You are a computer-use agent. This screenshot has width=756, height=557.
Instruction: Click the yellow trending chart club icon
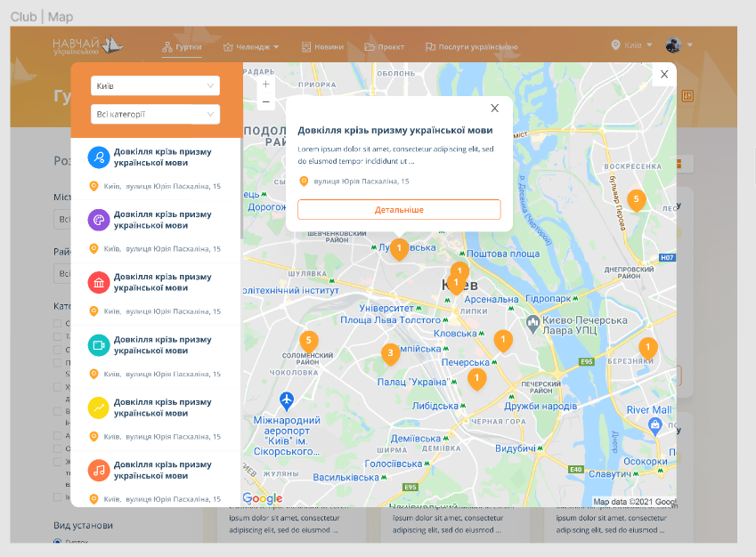point(99,408)
